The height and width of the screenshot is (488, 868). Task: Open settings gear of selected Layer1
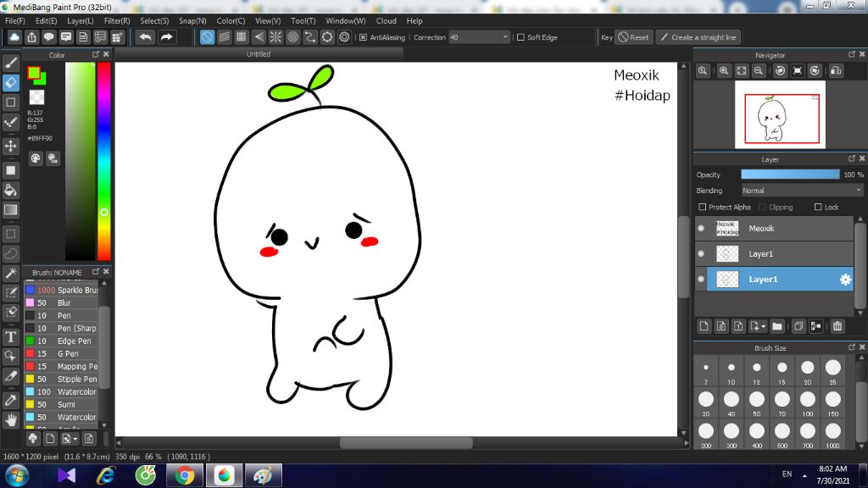(x=845, y=280)
